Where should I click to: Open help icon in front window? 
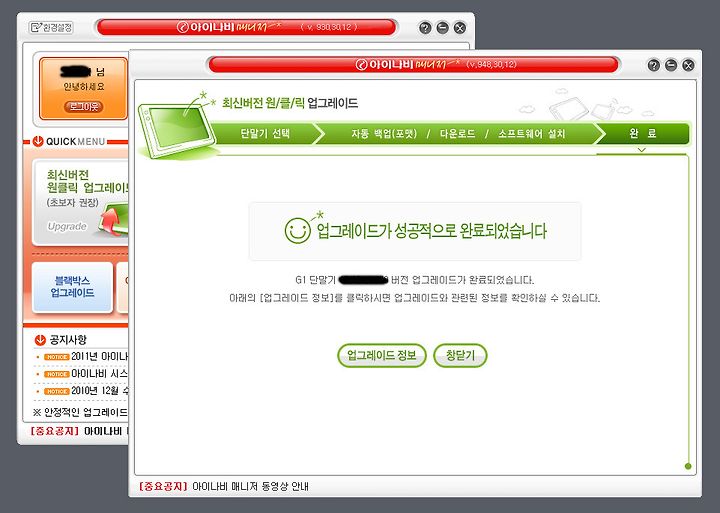pos(653,65)
